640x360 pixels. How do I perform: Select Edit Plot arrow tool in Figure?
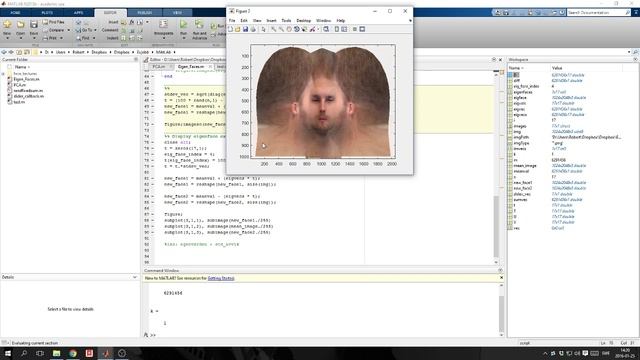263,29
